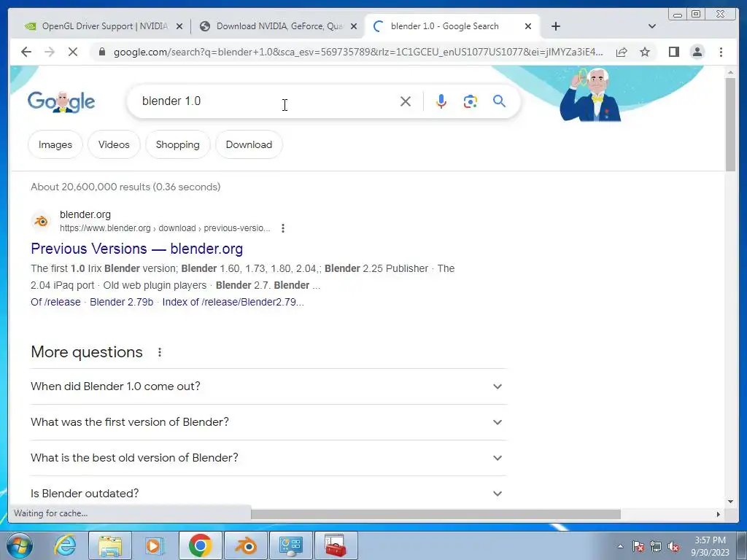Image resolution: width=747 pixels, height=560 pixels.
Task: Open the Action Center flag icon
Action: pyautogui.click(x=638, y=546)
